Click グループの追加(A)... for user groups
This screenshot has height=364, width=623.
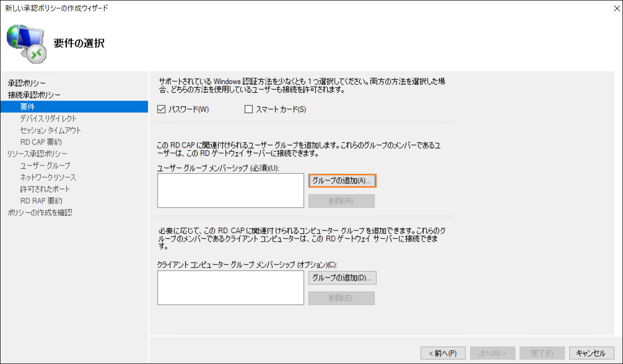pyautogui.click(x=342, y=181)
